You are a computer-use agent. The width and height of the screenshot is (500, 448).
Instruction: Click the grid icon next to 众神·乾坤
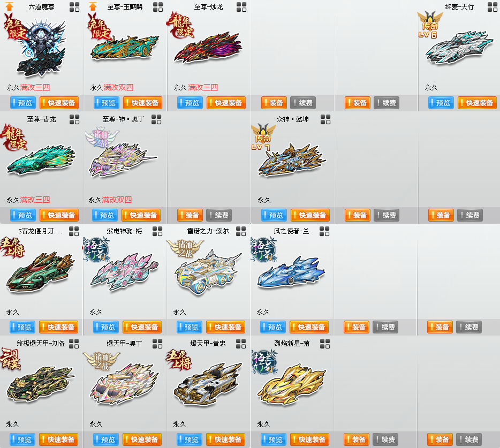coord(325,119)
